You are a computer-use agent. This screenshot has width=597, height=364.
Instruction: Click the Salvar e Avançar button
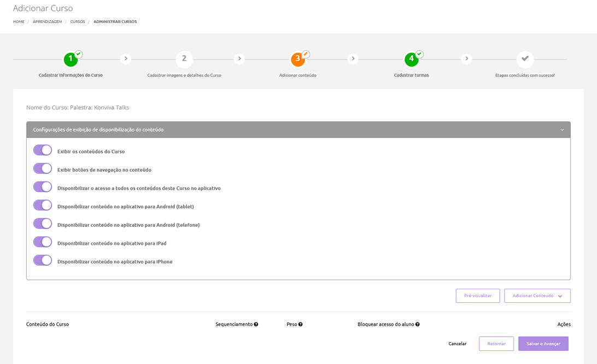pos(543,344)
